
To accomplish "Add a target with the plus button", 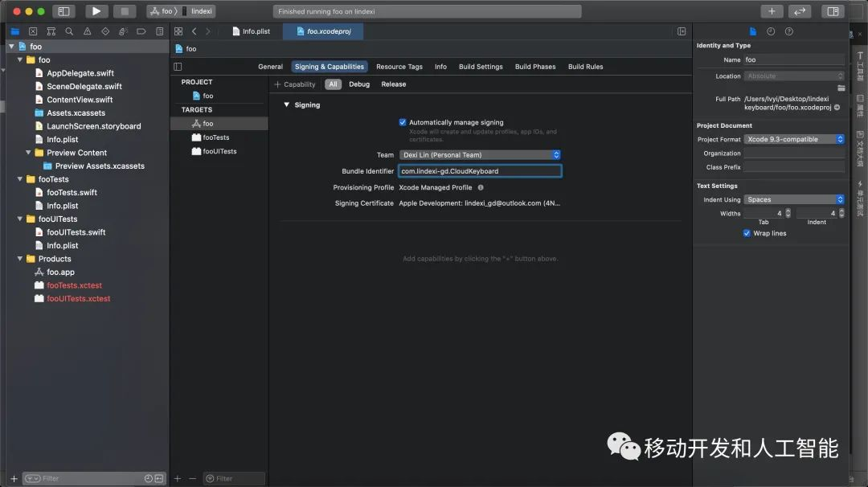I will (x=178, y=479).
